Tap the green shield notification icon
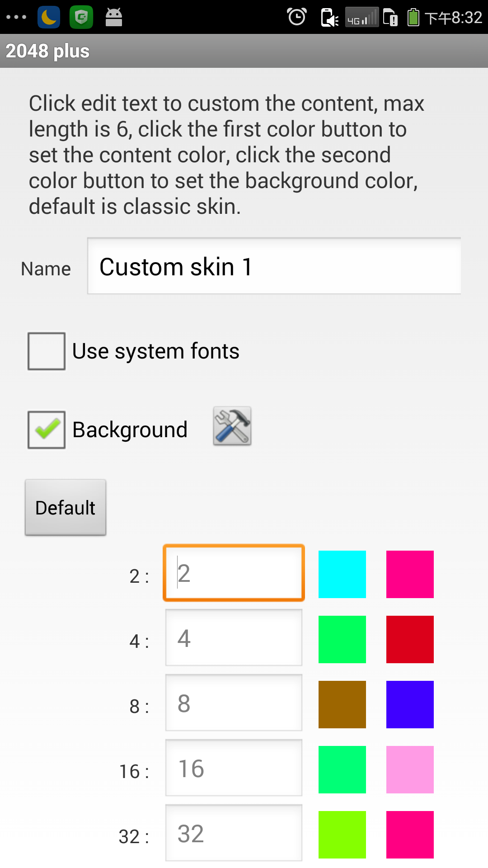 81,17
